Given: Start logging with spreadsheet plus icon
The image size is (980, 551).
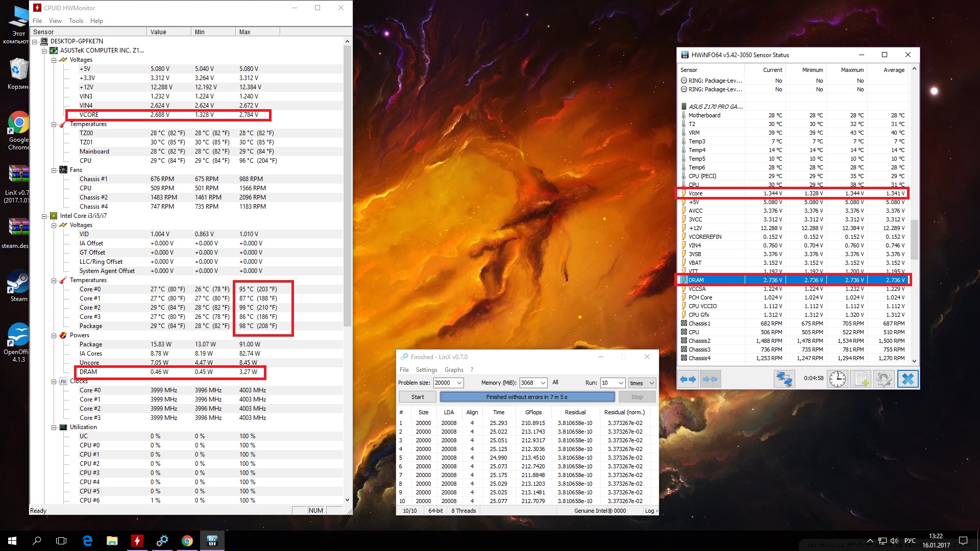Looking at the screenshot, I should [861, 379].
